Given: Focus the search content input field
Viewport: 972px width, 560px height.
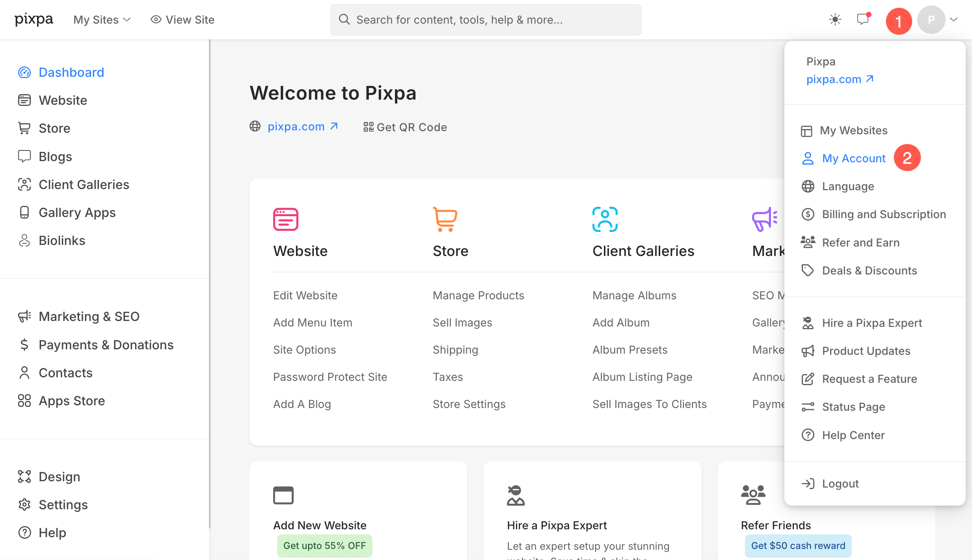Looking at the screenshot, I should pos(486,20).
